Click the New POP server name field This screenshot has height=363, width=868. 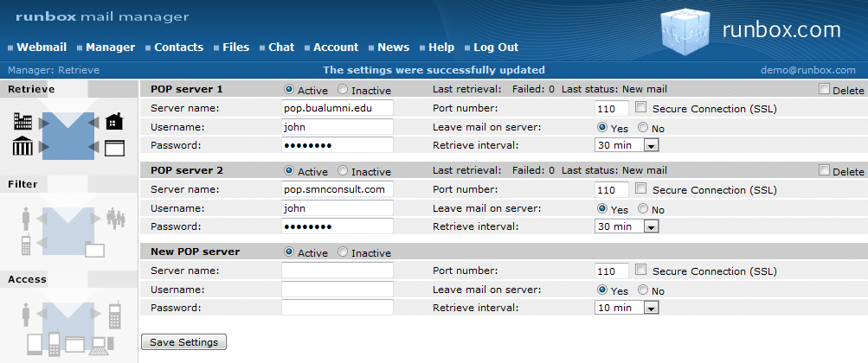(x=337, y=271)
